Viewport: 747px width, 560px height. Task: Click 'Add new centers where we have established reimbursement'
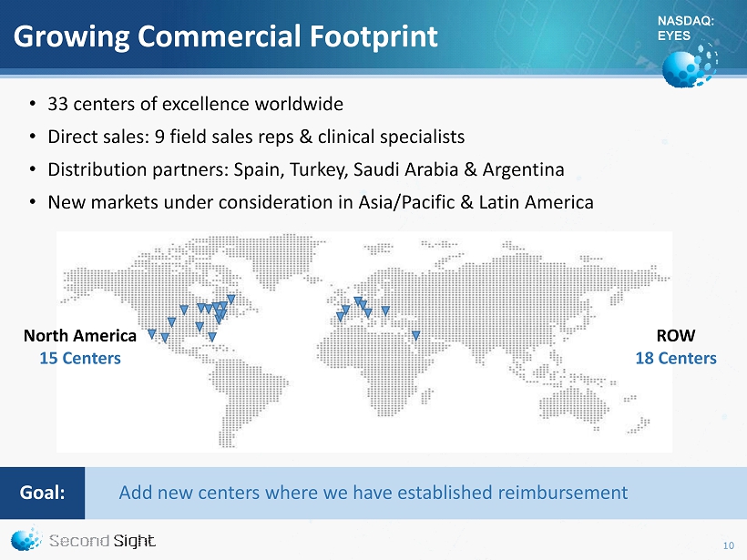[373, 493]
